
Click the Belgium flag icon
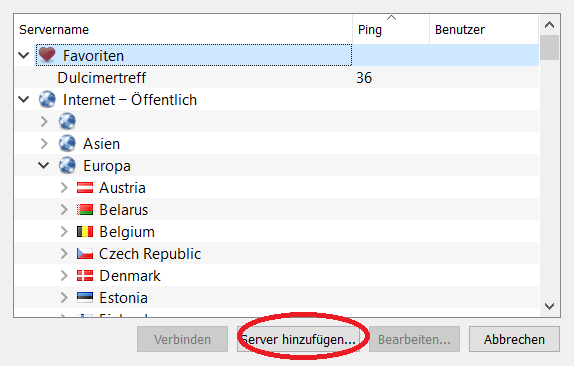point(85,232)
